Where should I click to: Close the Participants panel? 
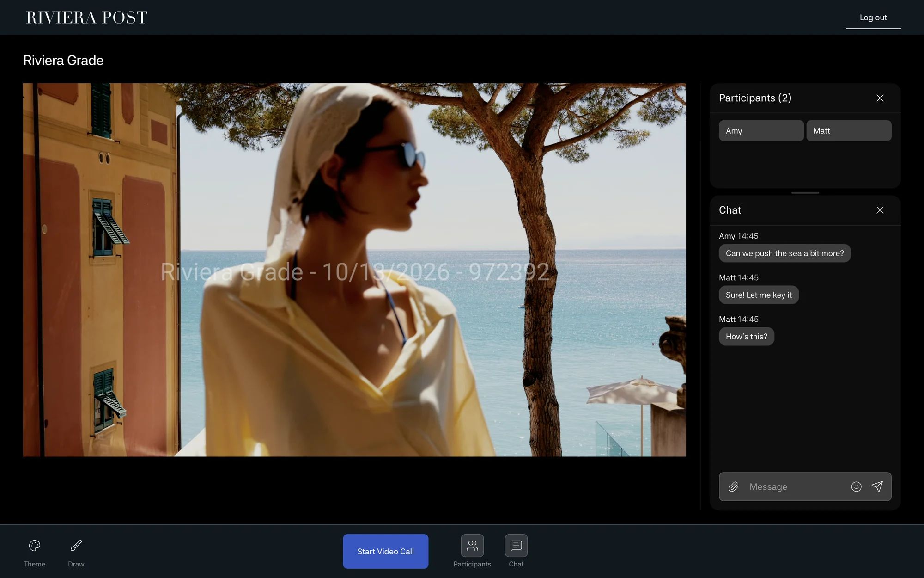[x=880, y=98]
